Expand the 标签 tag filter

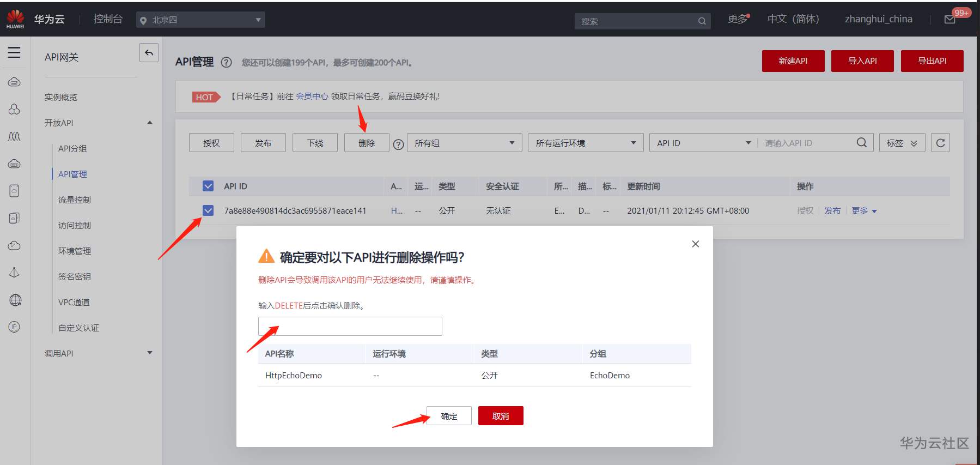pos(902,143)
